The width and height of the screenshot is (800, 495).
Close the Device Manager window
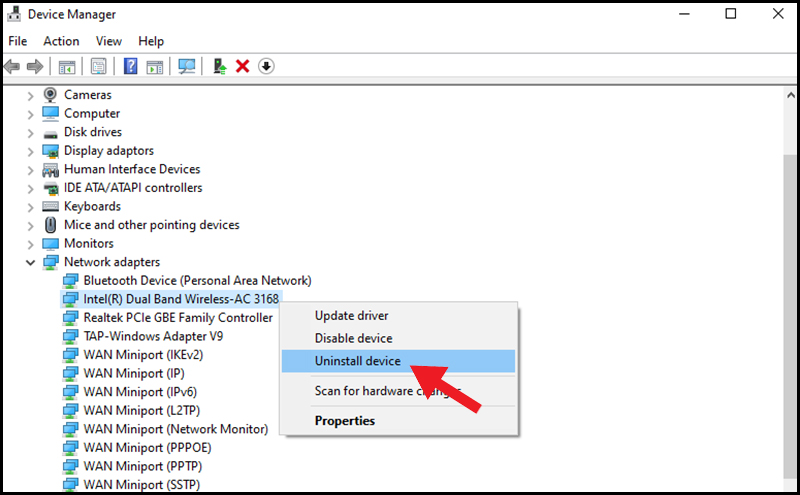[x=778, y=14]
